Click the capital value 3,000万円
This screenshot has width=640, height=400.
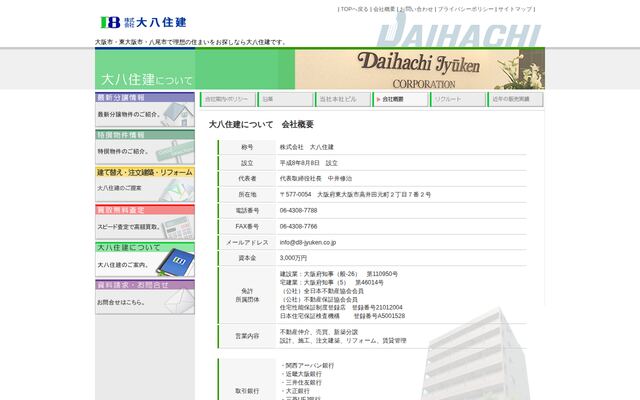coord(293,258)
